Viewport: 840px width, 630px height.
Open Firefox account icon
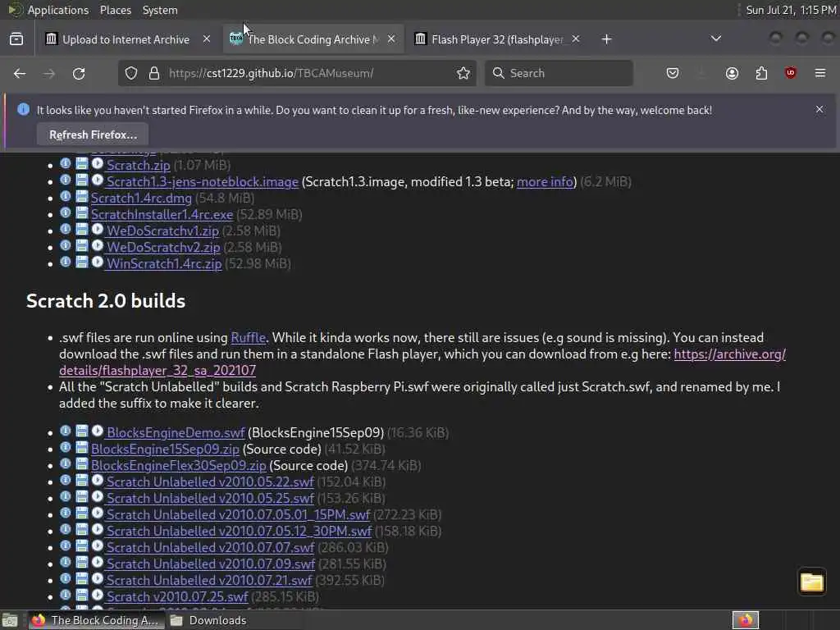[732, 73]
